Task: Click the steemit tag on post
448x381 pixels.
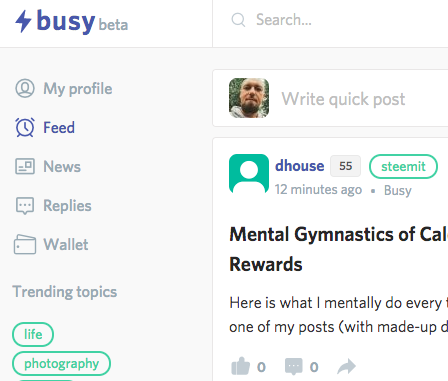Action: (403, 166)
